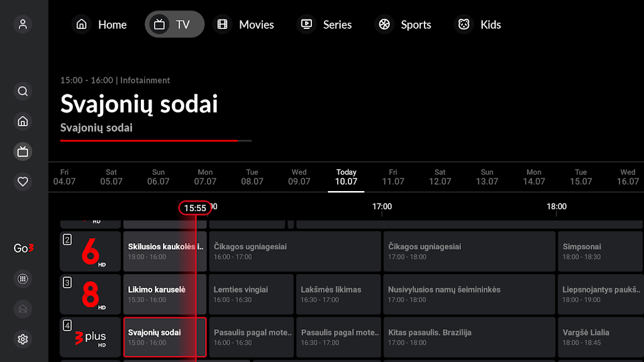This screenshot has width=644, height=362.
Task: Click the search icon in sidebar
Action: [23, 91]
